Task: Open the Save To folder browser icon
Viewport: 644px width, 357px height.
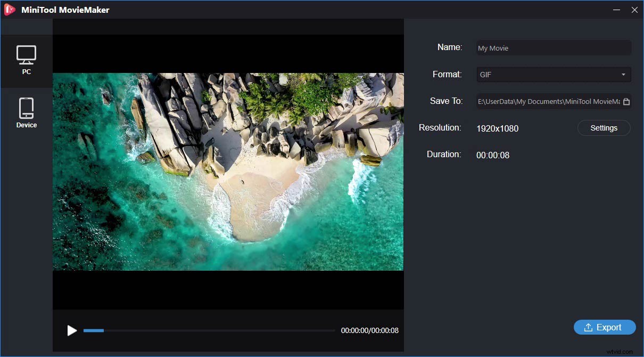Action: [x=627, y=101]
